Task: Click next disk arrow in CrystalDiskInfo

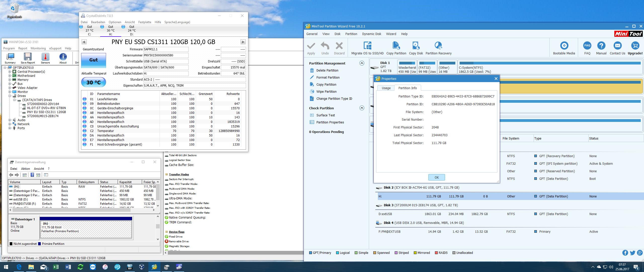Action: [243, 42]
